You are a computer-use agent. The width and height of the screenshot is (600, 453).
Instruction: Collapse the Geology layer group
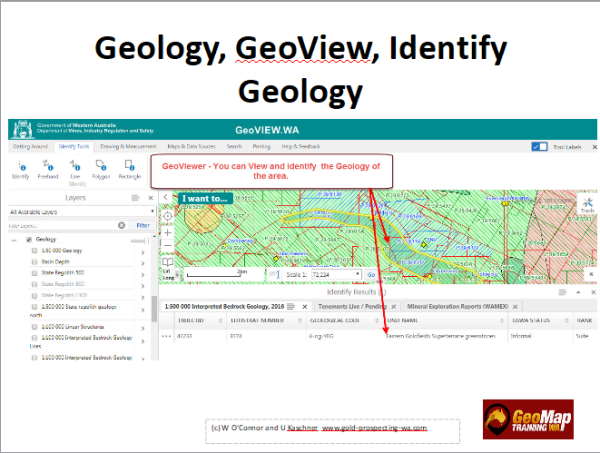click(x=14, y=240)
